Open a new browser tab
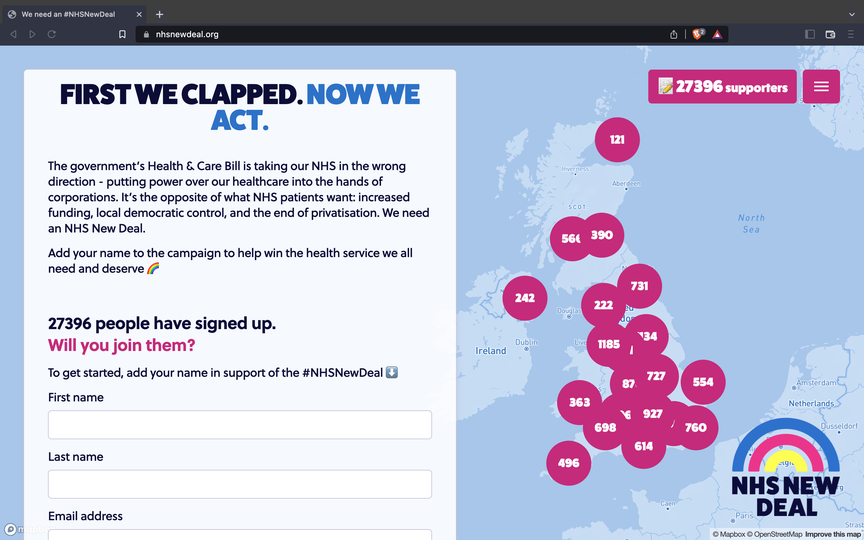Image resolution: width=864 pixels, height=540 pixels. 159,14
